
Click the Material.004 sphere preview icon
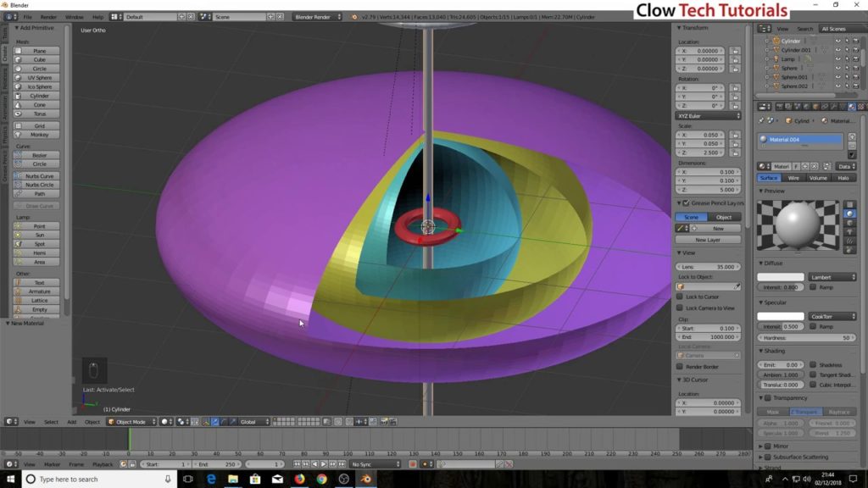[x=763, y=140]
